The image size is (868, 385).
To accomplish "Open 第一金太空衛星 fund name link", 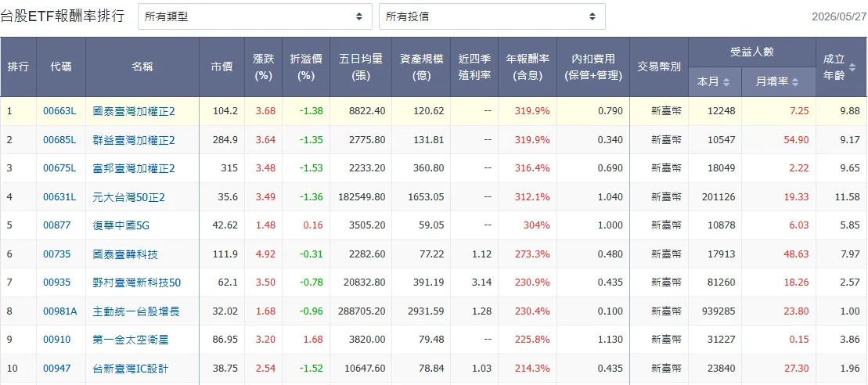I will tap(131, 340).
